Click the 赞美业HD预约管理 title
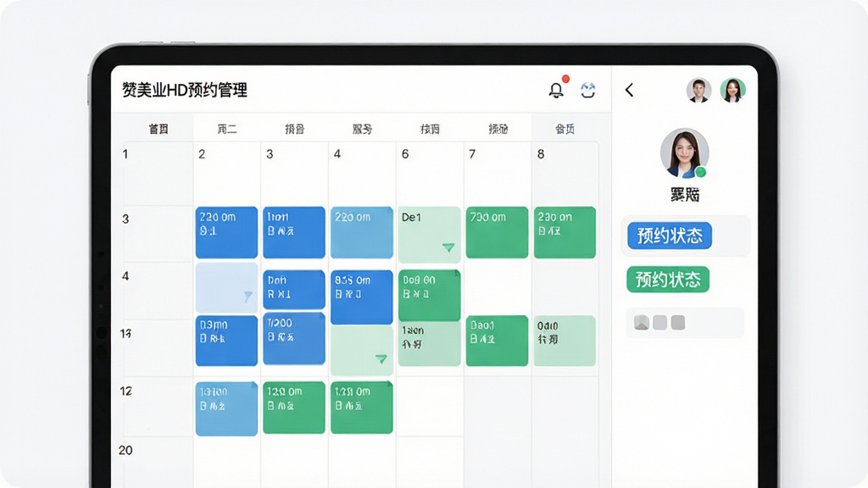The width and height of the screenshot is (868, 488). (x=185, y=90)
